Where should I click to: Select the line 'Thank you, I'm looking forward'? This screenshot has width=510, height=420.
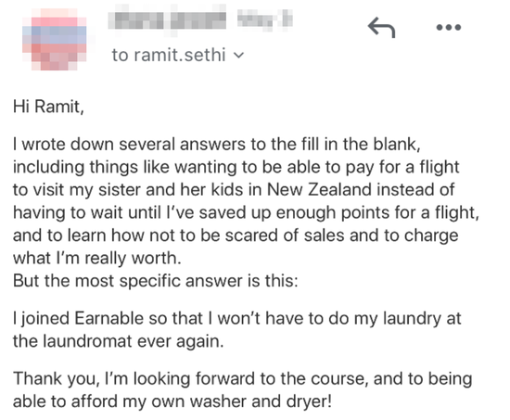(243, 378)
